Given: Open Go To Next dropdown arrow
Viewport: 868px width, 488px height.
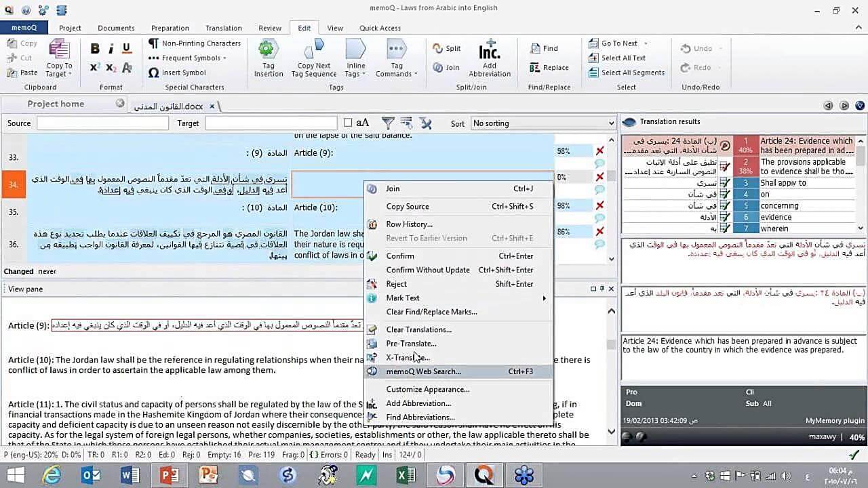Looking at the screenshot, I should 646,43.
